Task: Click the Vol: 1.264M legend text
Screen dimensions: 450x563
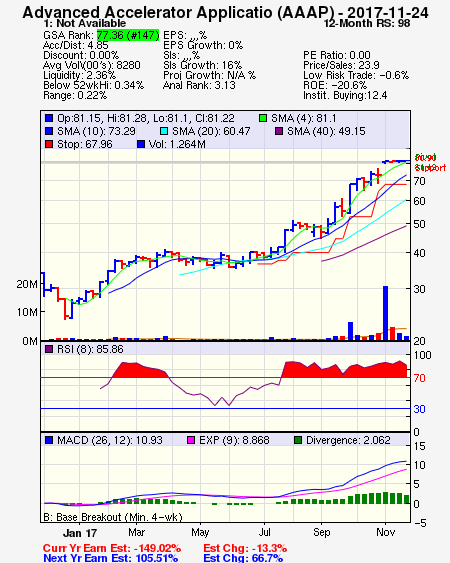Action: 177,144
